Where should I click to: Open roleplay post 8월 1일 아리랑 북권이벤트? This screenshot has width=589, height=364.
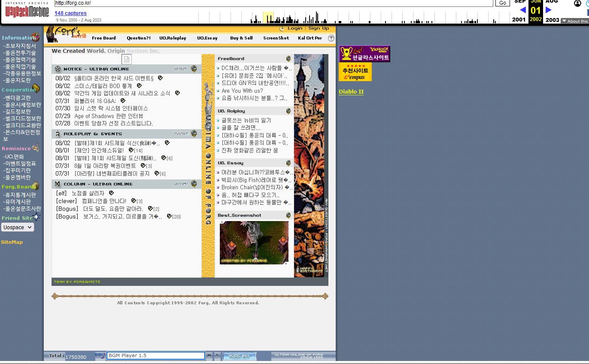[x=105, y=166]
